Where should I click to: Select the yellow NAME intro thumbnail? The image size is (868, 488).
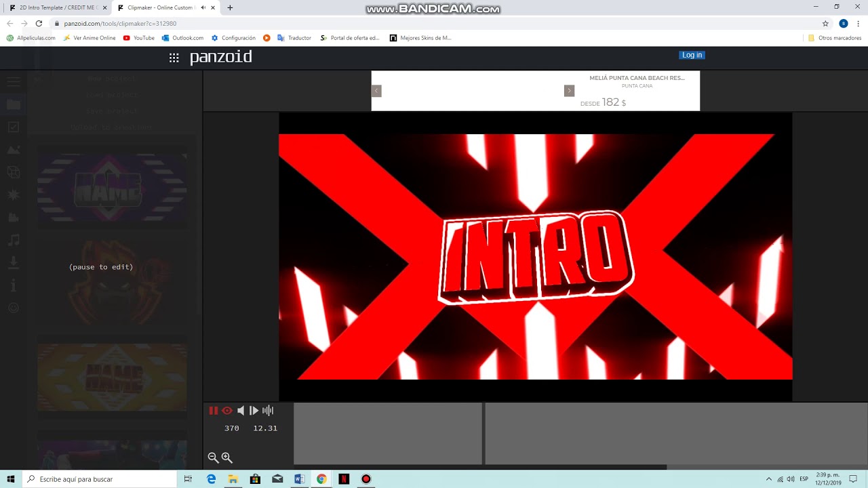[x=112, y=378]
